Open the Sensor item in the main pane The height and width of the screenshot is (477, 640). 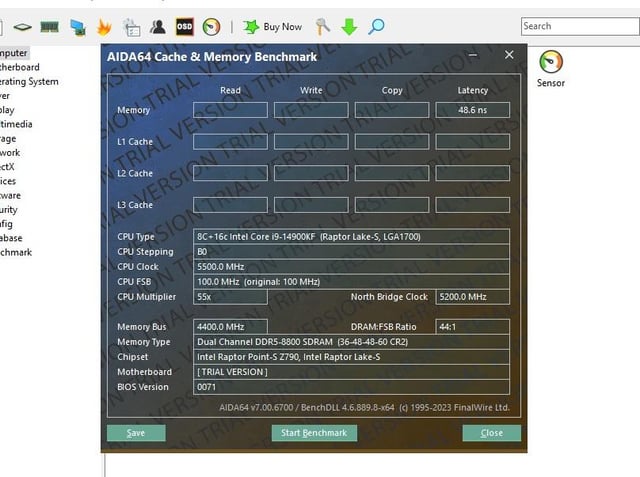point(551,69)
